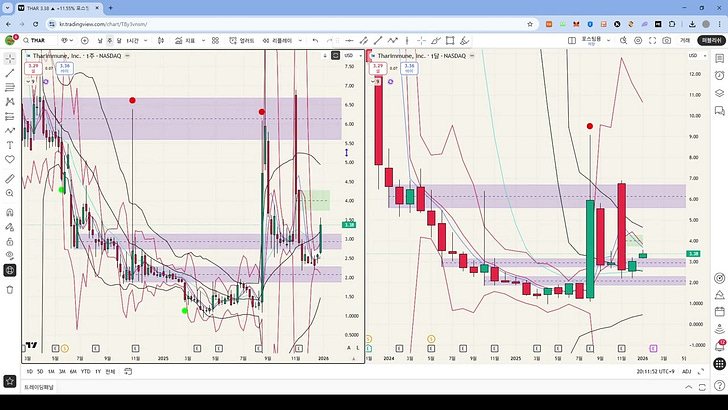The height and width of the screenshot is (410, 728).
Task: Select the rectangle shape tool in top toolbar
Action: tap(450, 40)
